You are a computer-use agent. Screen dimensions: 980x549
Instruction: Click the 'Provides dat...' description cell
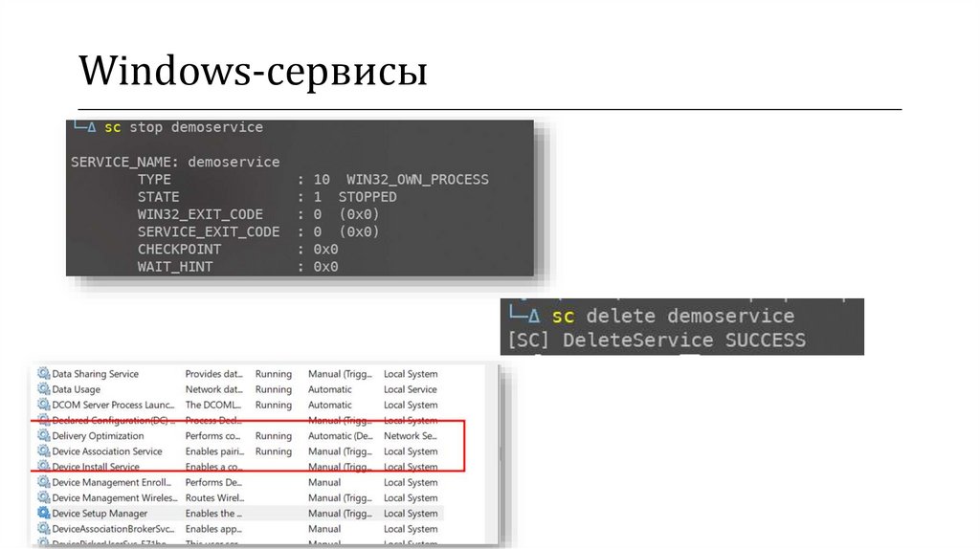tap(213, 374)
